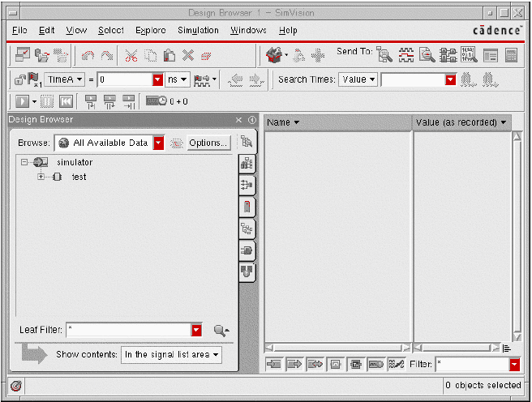Send To Source Browser icon
532x402 pixels.
(x=427, y=55)
